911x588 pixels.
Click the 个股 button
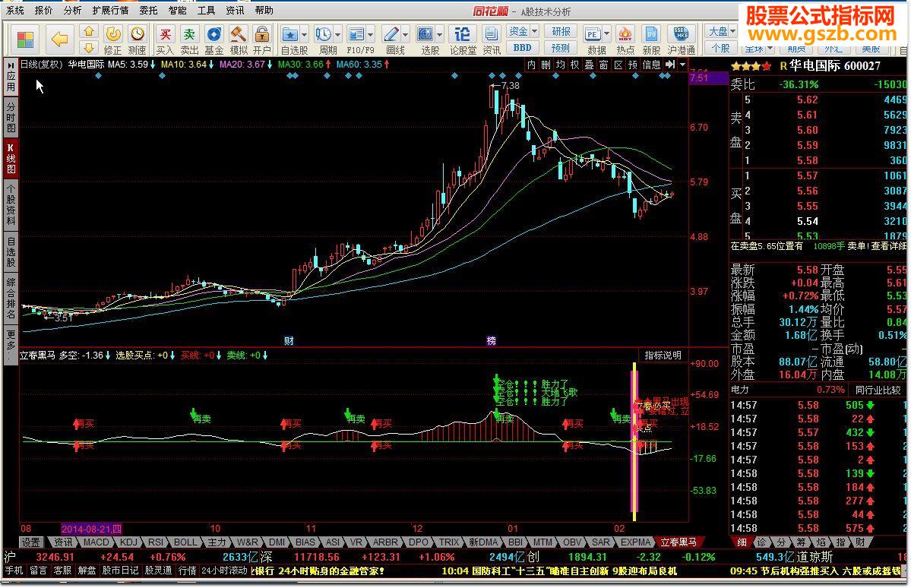point(720,48)
